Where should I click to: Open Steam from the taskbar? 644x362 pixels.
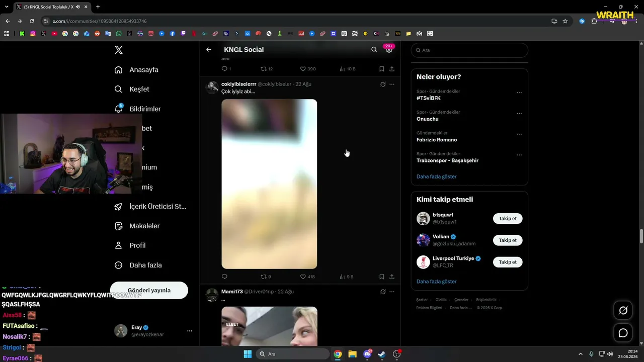click(x=381, y=354)
